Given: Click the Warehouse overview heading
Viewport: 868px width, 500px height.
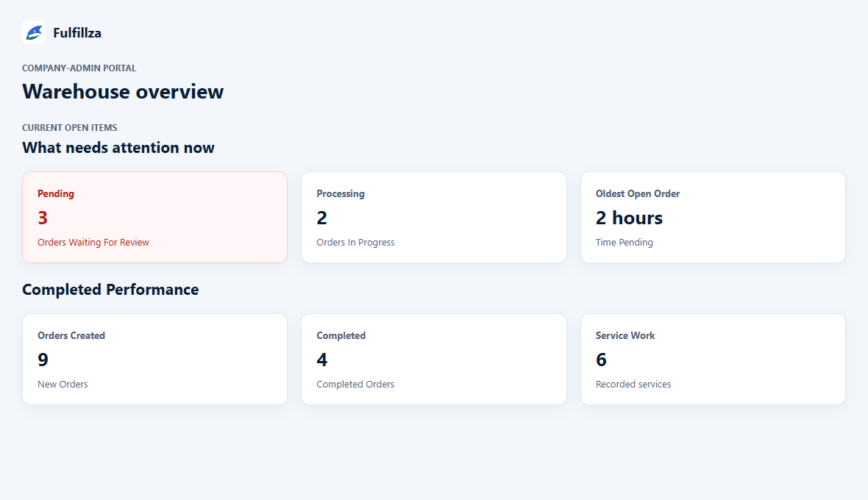Looking at the screenshot, I should click(x=123, y=91).
